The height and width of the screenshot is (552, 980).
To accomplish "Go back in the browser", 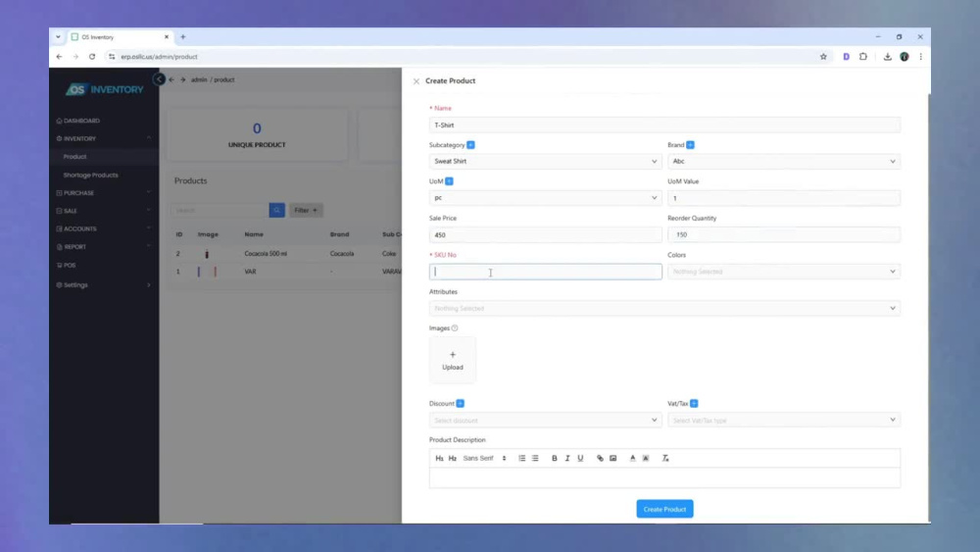I will point(60,57).
